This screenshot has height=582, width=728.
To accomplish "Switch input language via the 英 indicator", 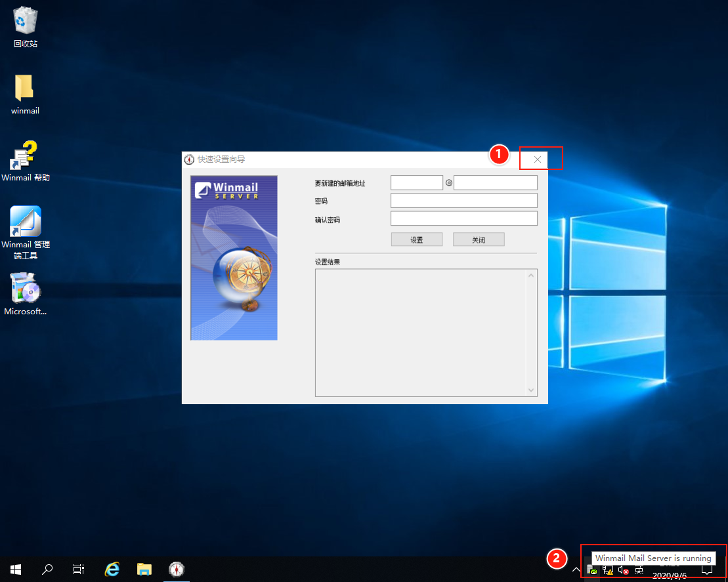I will [639, 570].
